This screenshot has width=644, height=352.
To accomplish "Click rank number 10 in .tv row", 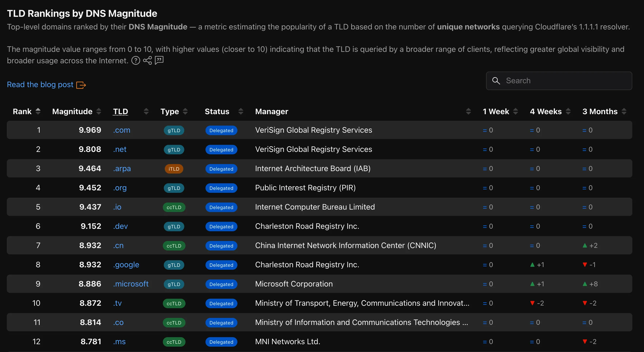I will (36, 303).
